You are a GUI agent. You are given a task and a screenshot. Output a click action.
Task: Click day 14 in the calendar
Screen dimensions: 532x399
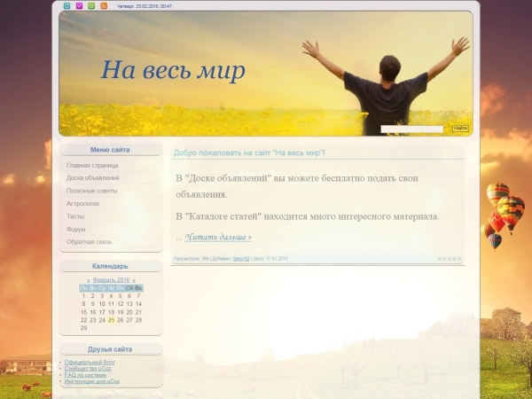click(138, 304)
